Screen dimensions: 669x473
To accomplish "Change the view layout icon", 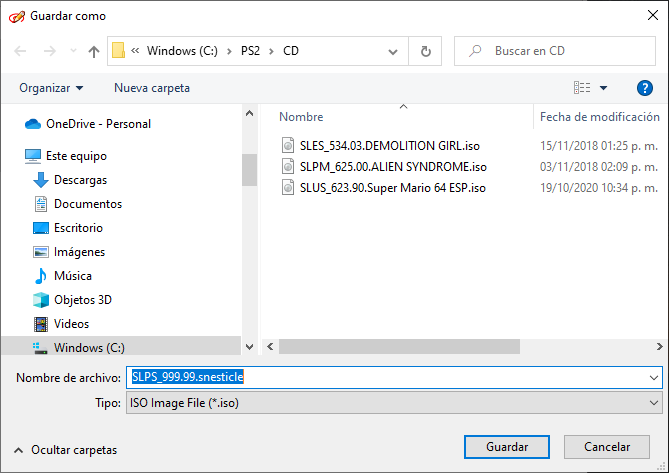I will pos(582,88).
